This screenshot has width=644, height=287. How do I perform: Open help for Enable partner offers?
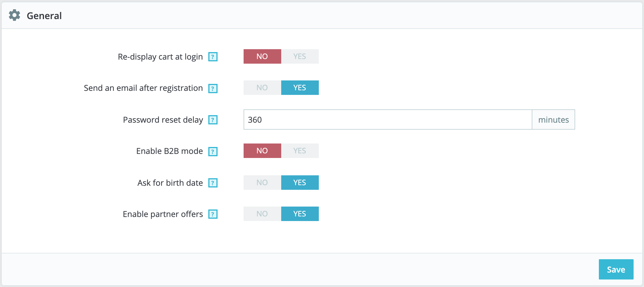(x=213, y=215)
